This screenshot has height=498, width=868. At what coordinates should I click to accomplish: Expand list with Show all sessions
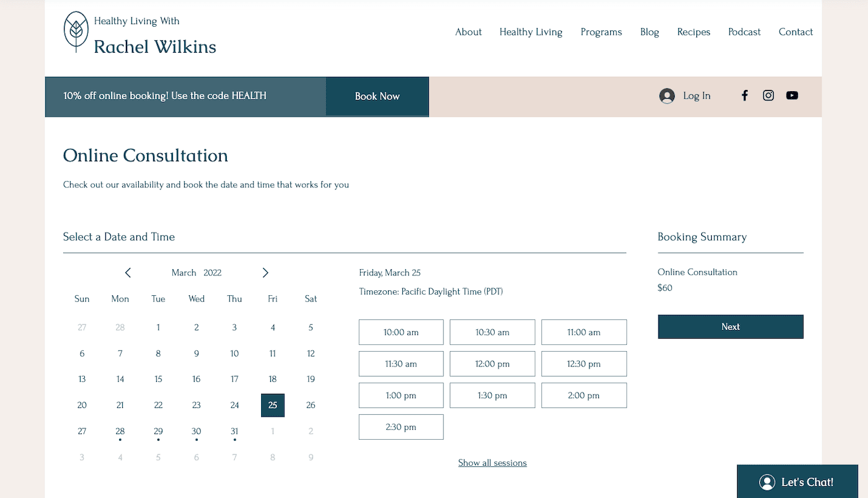pyautogui.click(x=492, y=463)
